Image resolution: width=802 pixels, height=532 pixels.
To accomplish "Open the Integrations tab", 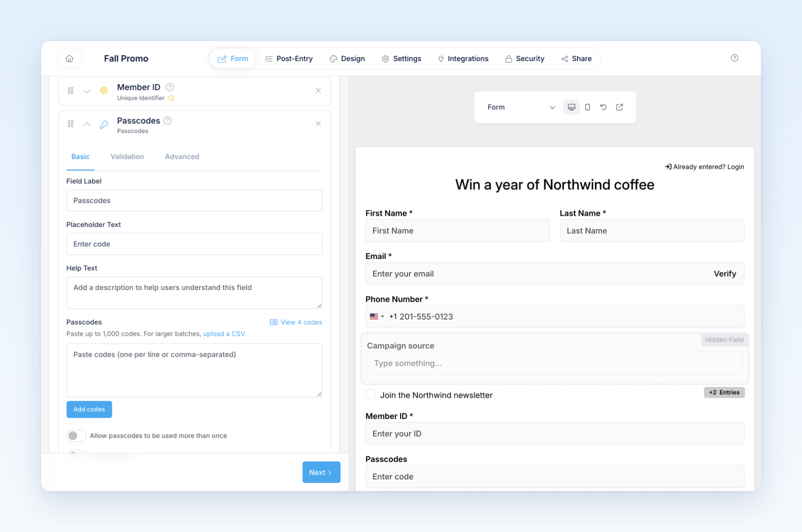I will (x=463, y=59).
